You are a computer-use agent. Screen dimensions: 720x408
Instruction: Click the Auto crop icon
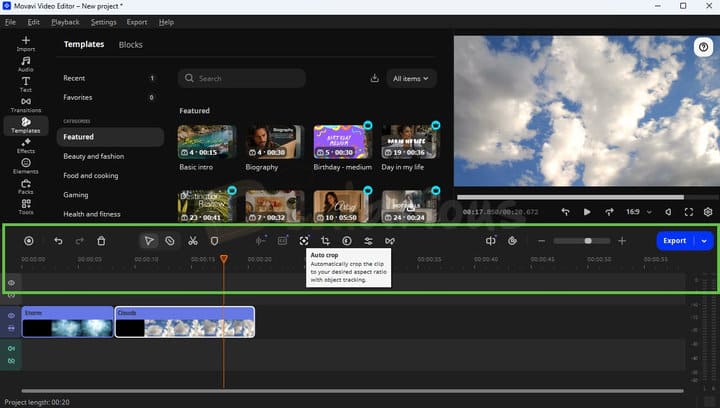(x=304, y=241)
